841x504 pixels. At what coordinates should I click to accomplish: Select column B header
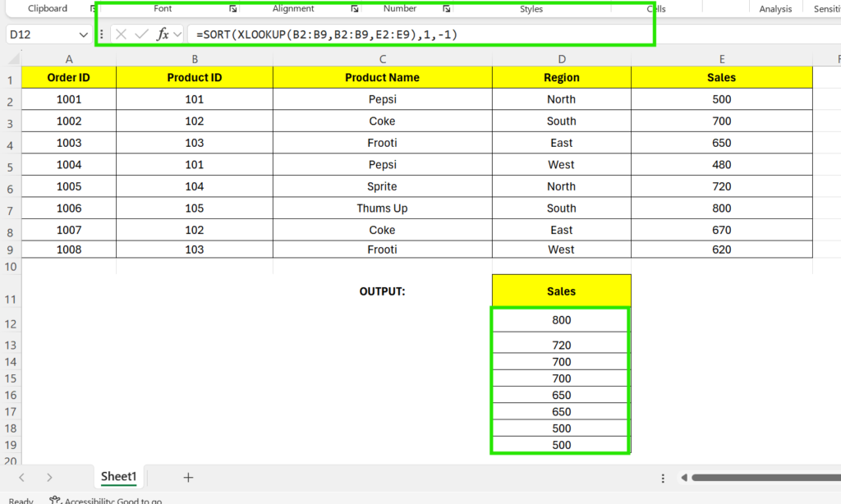(195, 59)
